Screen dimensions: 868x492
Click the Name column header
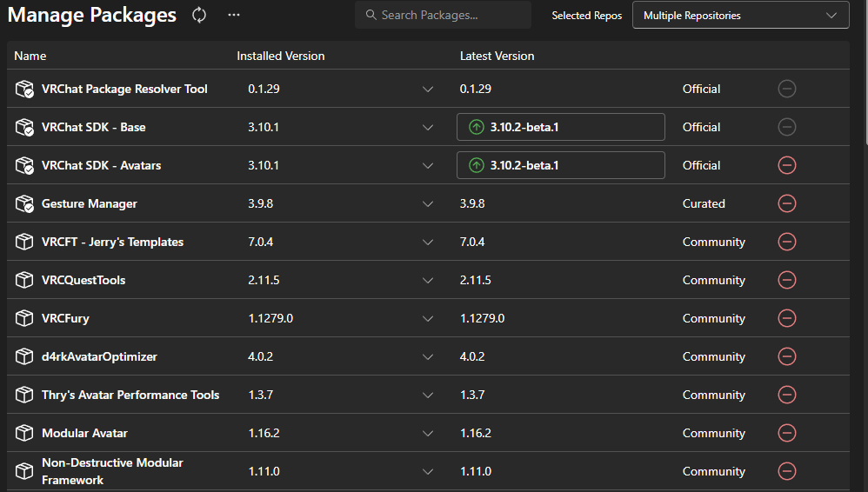coord(30,56)
